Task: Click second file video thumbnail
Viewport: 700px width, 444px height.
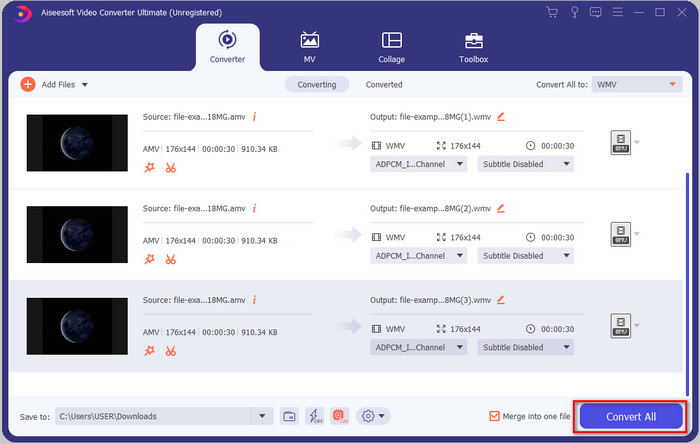Action: (x=77, y=234)
